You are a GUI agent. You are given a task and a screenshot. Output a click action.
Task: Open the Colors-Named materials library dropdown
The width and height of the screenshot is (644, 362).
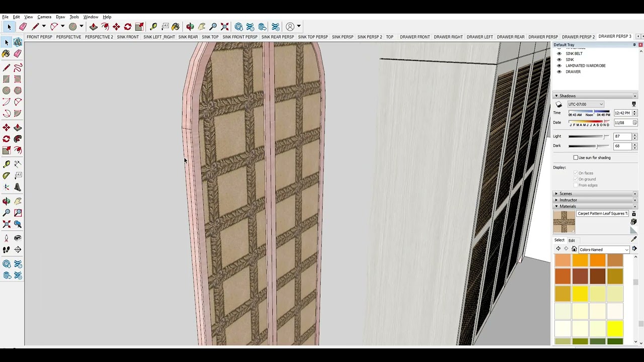(604, 249)
